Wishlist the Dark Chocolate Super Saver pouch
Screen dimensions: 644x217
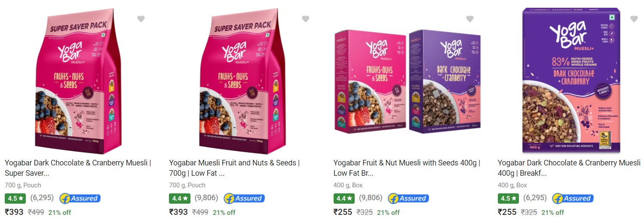point(141,19)
